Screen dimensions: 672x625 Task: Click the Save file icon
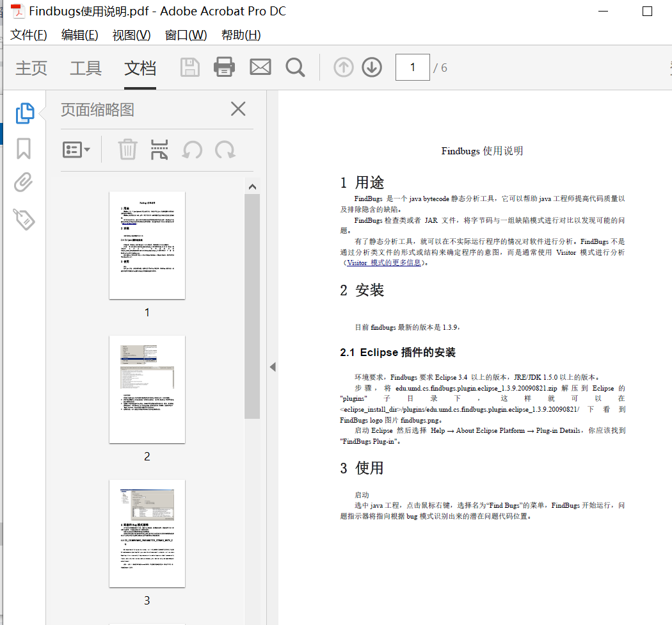pyautogui.click(x=190, y=67)
